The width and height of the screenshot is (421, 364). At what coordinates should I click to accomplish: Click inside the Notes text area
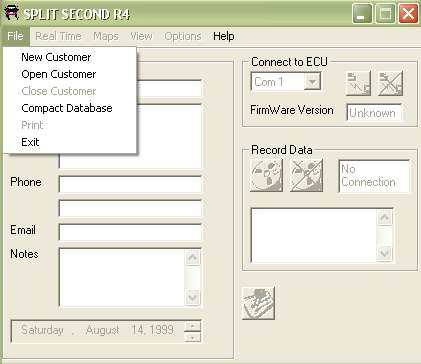122,277
